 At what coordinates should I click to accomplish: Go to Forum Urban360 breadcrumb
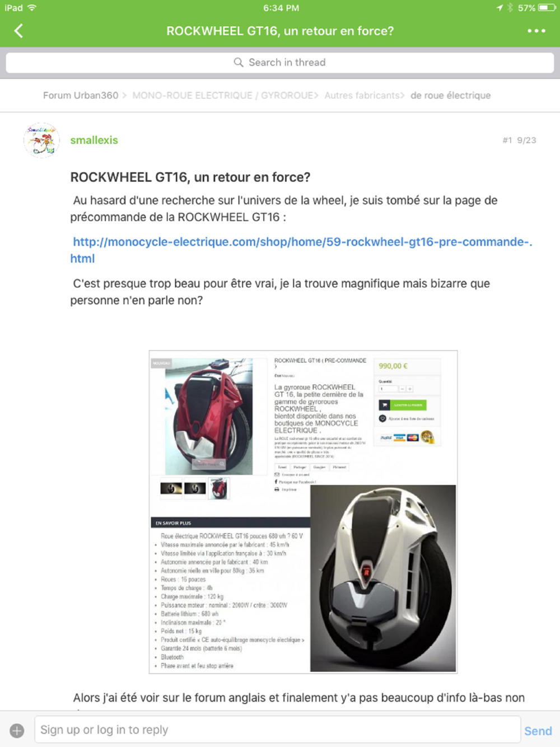pos(81,95)
